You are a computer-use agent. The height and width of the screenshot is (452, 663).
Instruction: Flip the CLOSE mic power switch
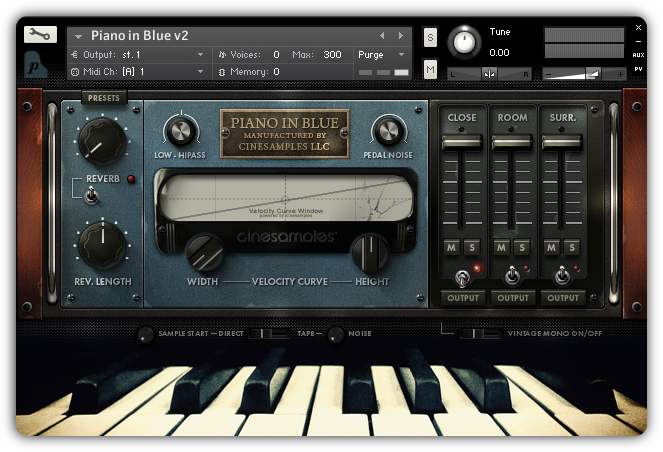click(462, 277)
